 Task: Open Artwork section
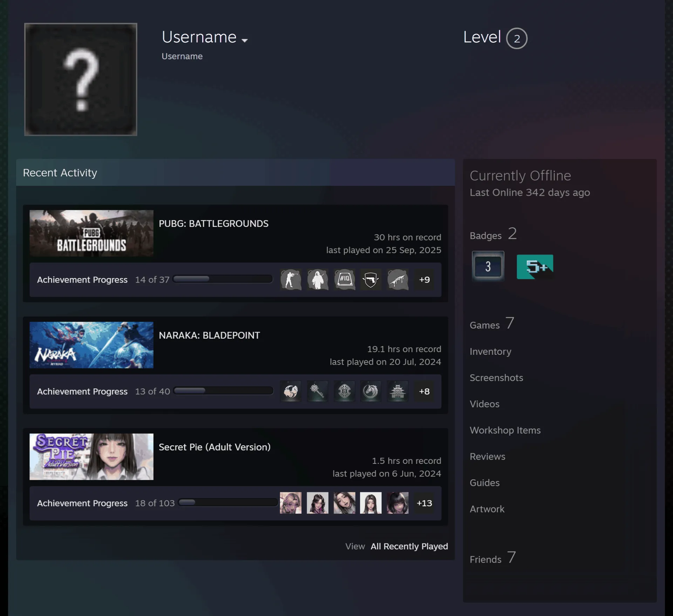point(487,509)
